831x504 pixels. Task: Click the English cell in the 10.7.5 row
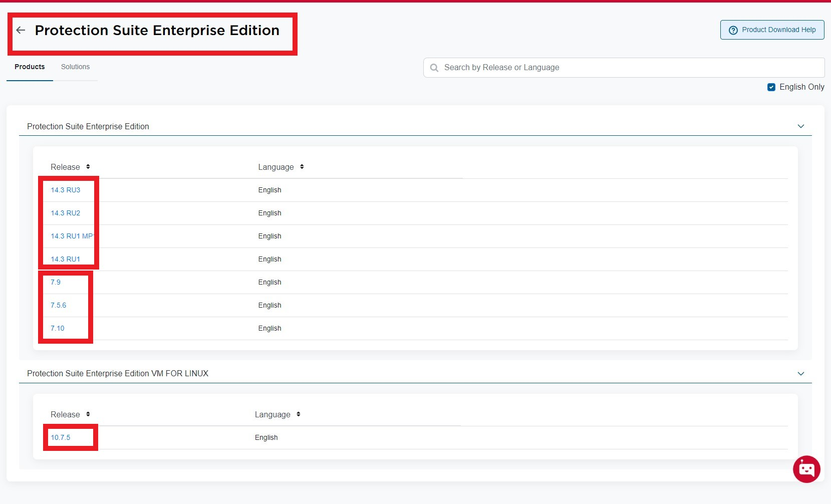[x=266, y=437]
